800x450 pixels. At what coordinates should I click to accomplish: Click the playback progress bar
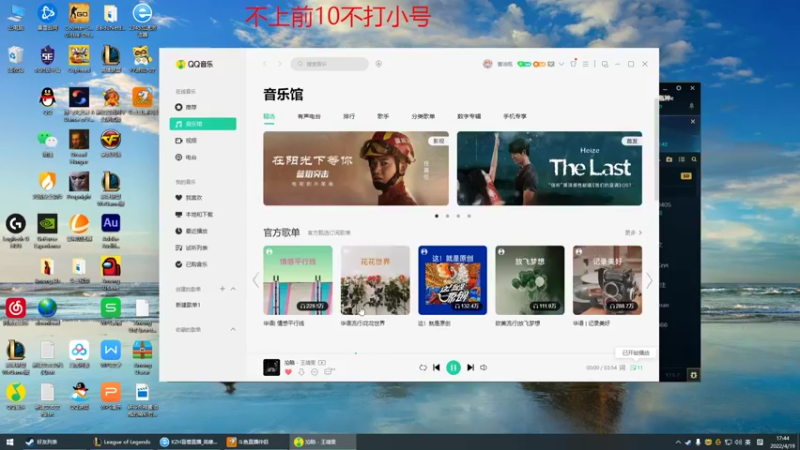click(x=453, y=353)
